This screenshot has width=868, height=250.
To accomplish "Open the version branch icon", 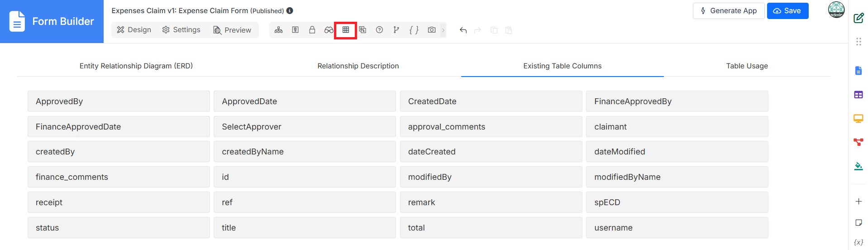I will click(396, 30).
